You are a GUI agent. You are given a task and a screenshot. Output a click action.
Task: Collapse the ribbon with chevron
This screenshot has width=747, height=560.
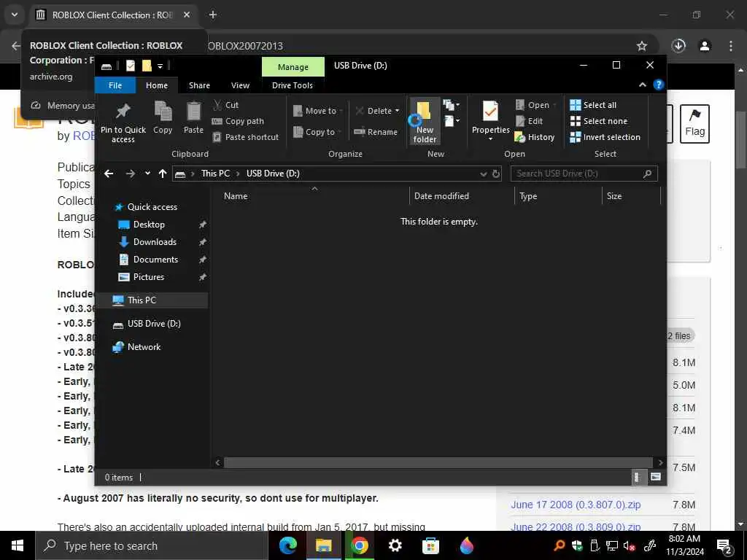coord(642,85)
